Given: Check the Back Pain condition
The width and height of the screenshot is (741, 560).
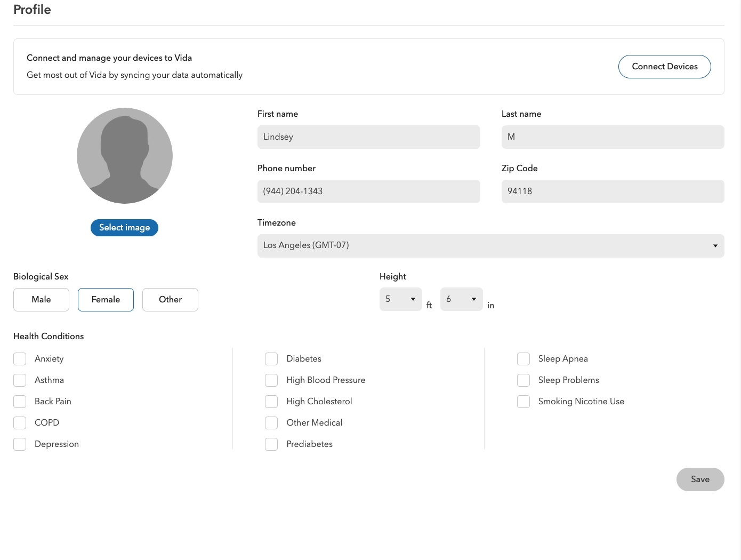Looking at the screenshot, I should pos(20,401).
